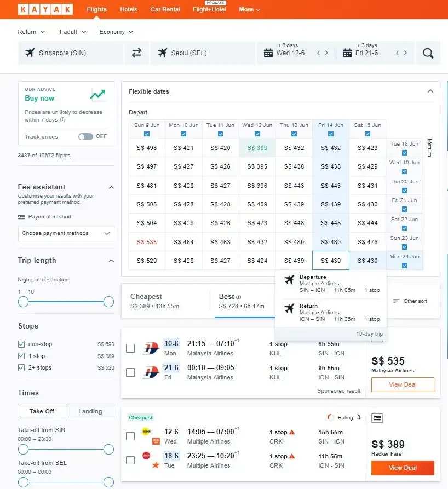Switch to Take-Off times tab
448x489 pixels.
tap(42, 411)
